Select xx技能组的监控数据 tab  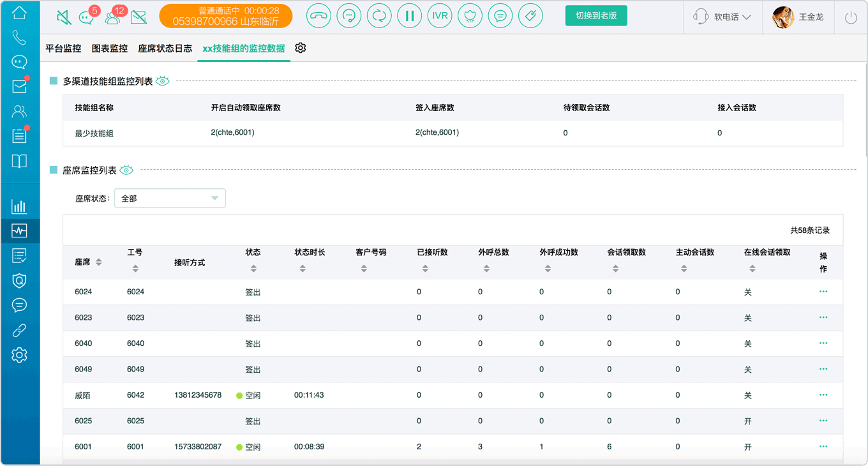coord(244,49)
